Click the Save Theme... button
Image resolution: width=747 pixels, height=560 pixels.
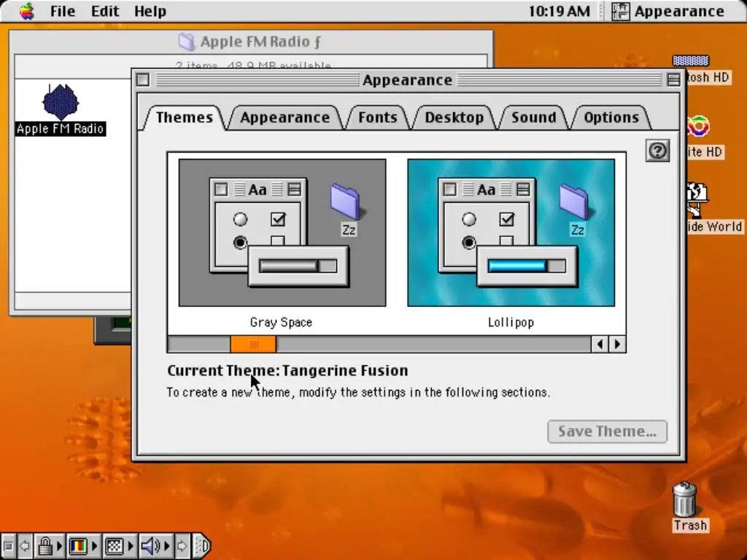tap(607, 432)
